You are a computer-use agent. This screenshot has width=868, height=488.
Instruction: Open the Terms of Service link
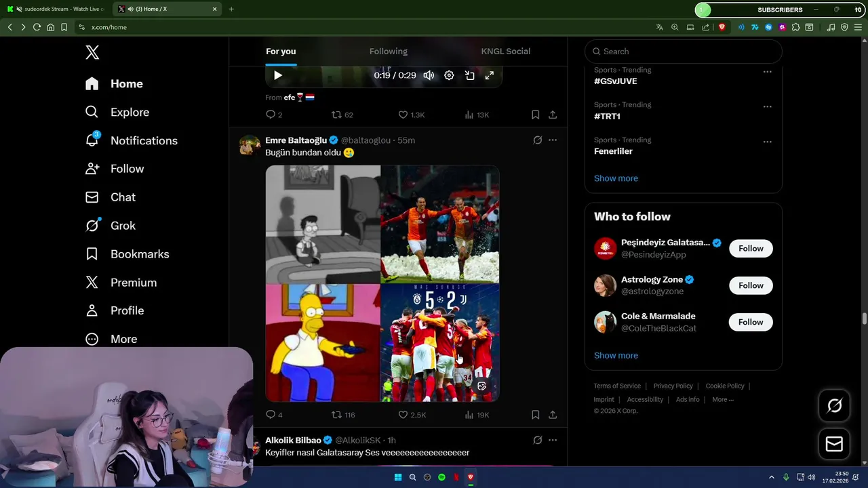617,386
